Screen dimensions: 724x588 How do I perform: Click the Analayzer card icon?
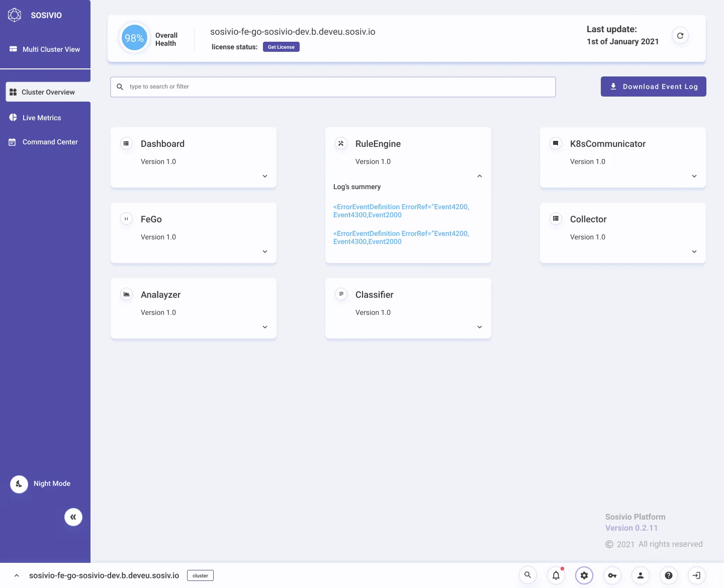tap(126, 294)
